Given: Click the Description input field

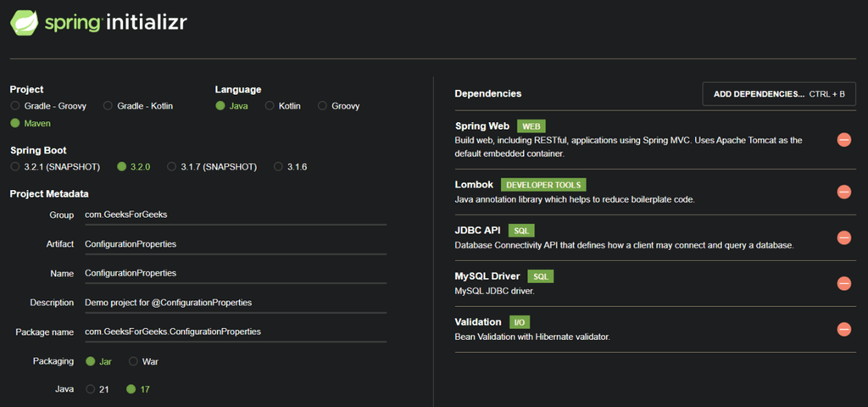Looking at the screenshot, I should 235,303.
